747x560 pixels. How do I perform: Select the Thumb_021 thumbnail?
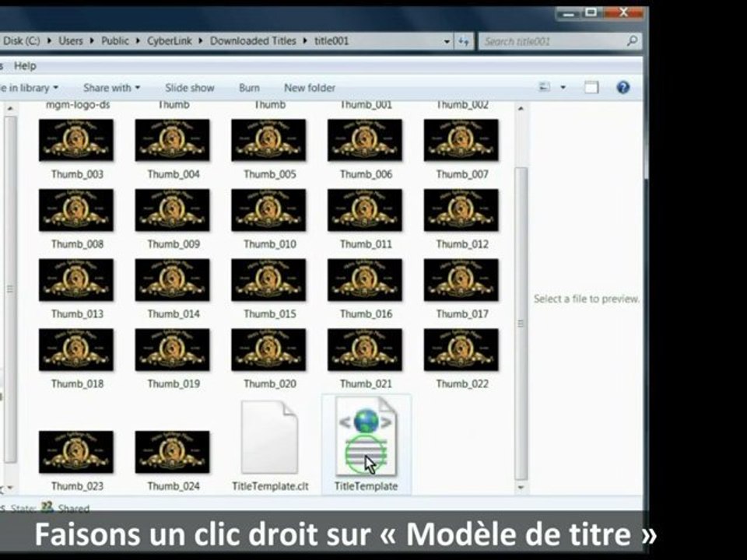365,349
